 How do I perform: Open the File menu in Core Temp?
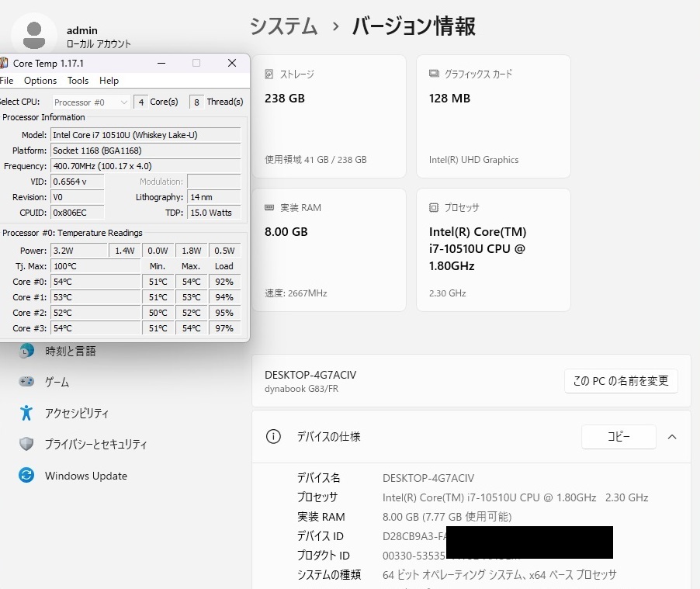point(7,81)
